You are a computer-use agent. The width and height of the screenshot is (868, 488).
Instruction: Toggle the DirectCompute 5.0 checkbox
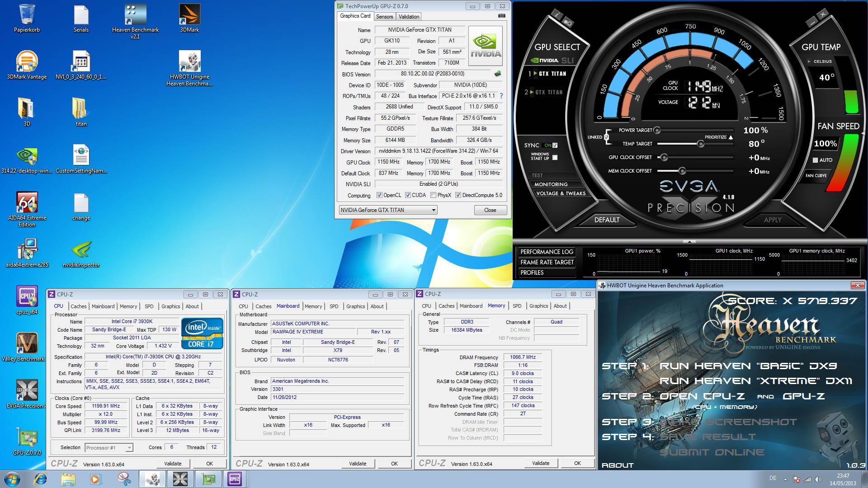(458, 195)
